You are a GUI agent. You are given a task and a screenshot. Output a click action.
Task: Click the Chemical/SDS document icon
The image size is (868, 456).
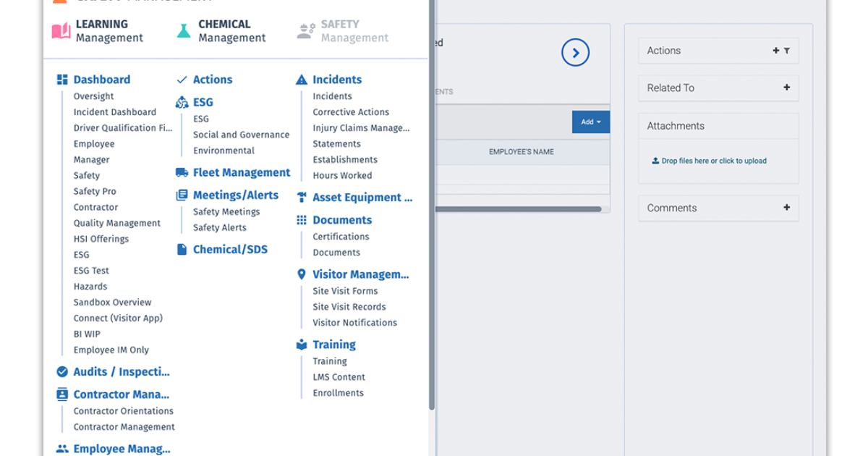click(184, 249)
